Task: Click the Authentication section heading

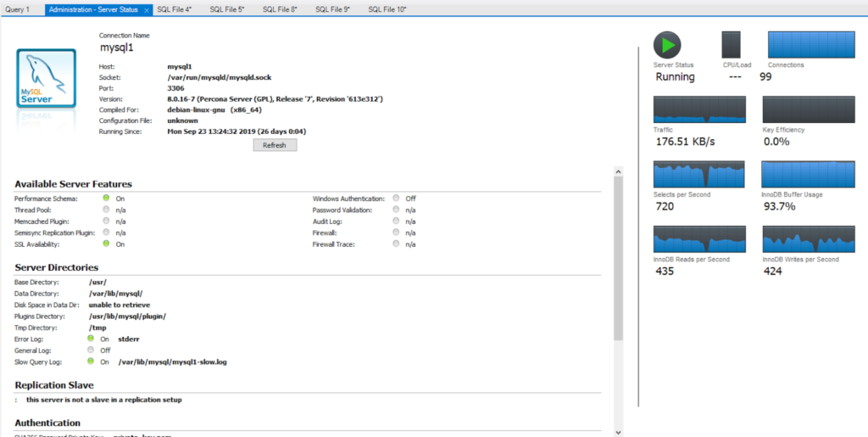Action: point(47,423)
